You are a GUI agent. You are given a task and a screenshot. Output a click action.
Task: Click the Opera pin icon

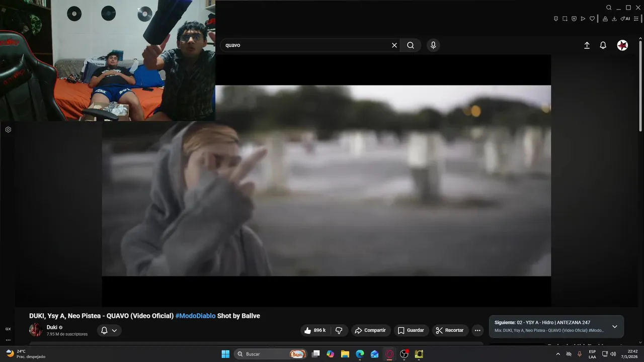556,19
